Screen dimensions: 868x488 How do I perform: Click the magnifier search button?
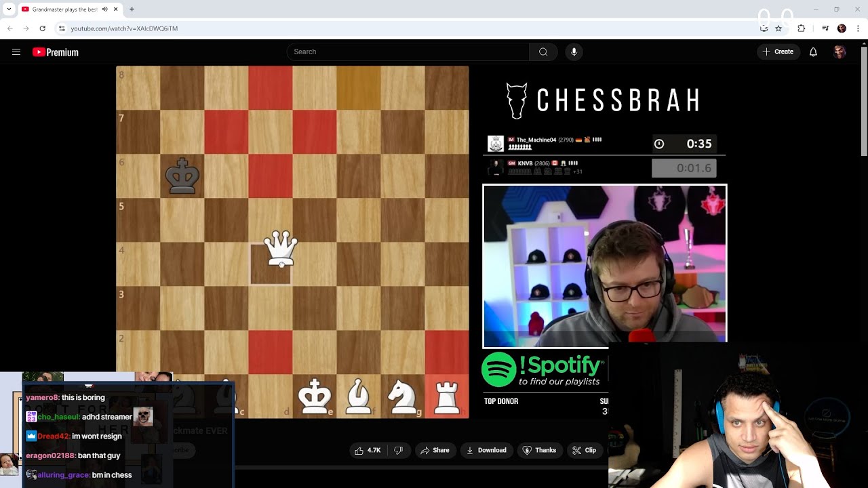[543, 52]
